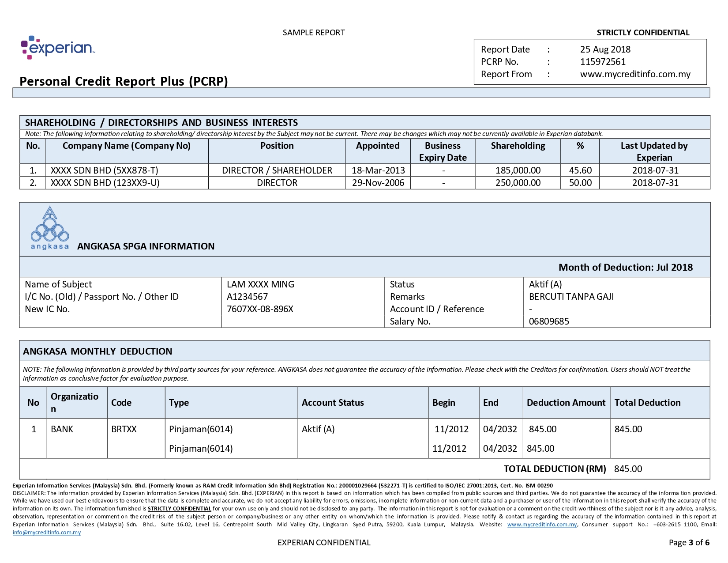Click the STRICTLY CONFIDENTIAL header label
The image size is (728, 563).
(643, 33)
